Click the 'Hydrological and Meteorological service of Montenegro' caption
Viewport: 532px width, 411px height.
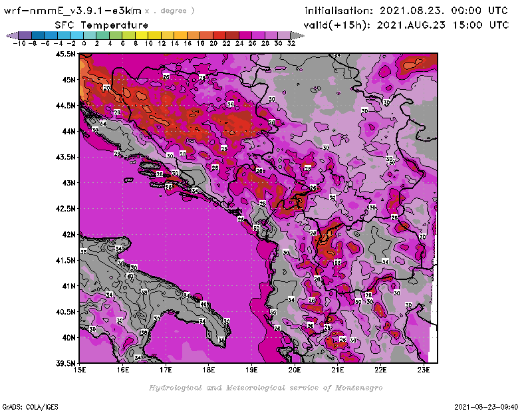(x=265, y=388)
